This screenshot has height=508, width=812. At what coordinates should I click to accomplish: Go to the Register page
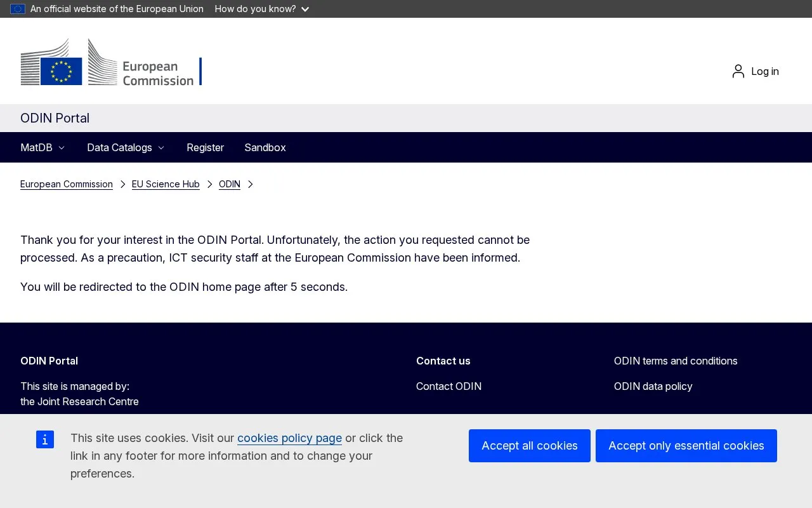(x=205, y=147)
